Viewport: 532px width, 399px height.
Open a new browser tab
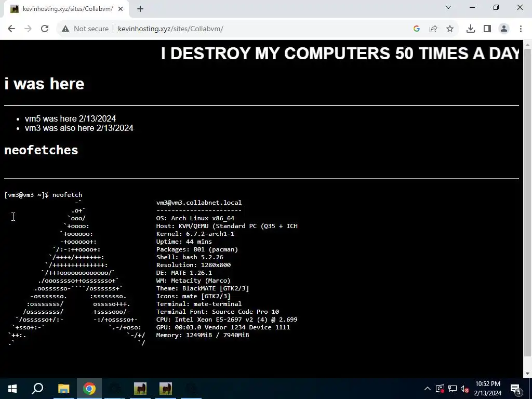140,9
